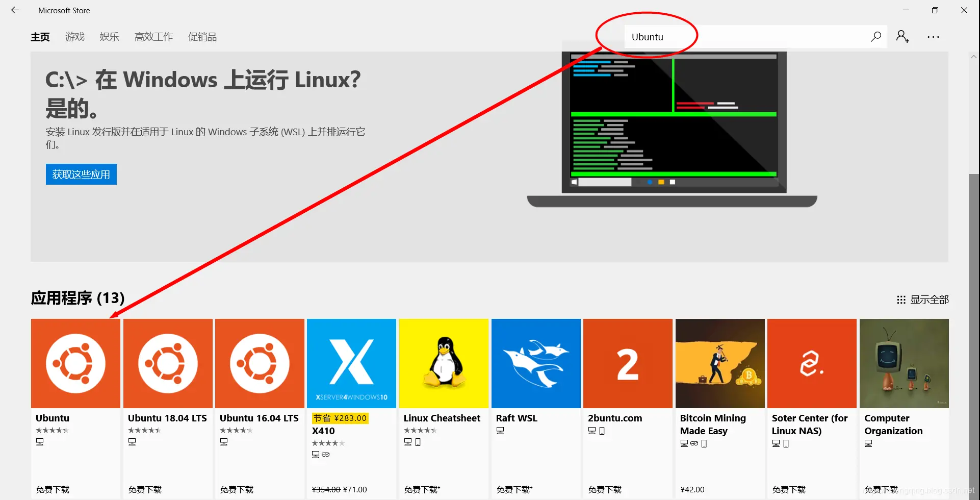The height and width of the screenshot is (500, 980).
Task: Click the Ubuntu app title
Action: click(53, 418)
